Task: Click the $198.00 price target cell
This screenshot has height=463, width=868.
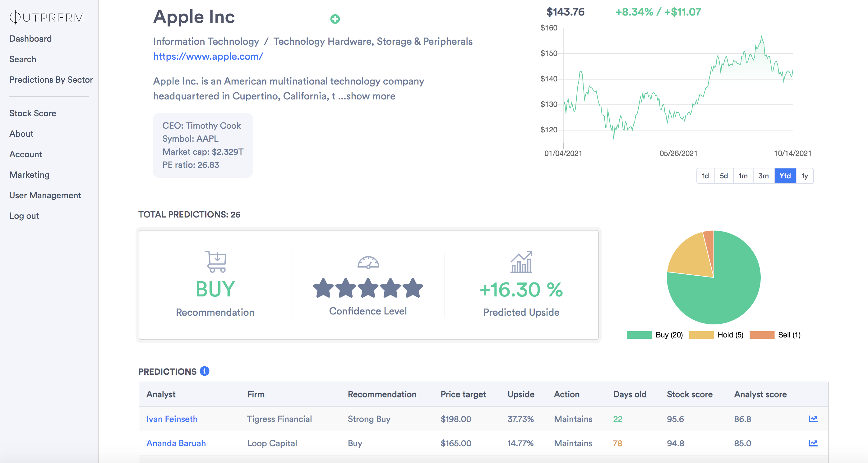Action: [456, 419]
